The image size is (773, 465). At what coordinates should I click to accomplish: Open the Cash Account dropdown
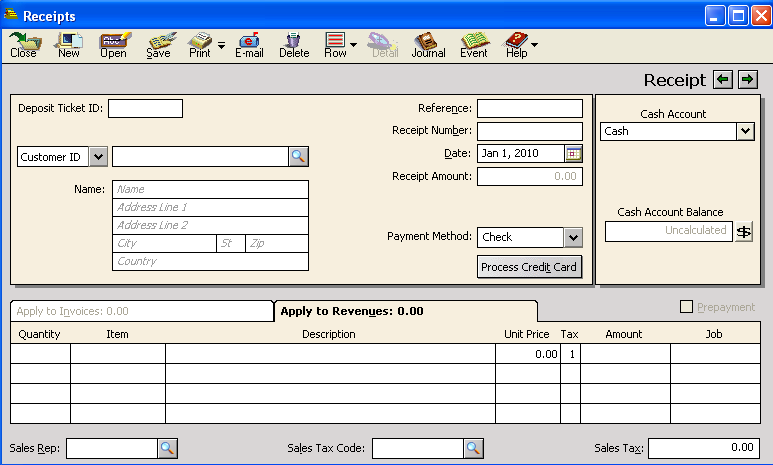(x=745, y=131)
